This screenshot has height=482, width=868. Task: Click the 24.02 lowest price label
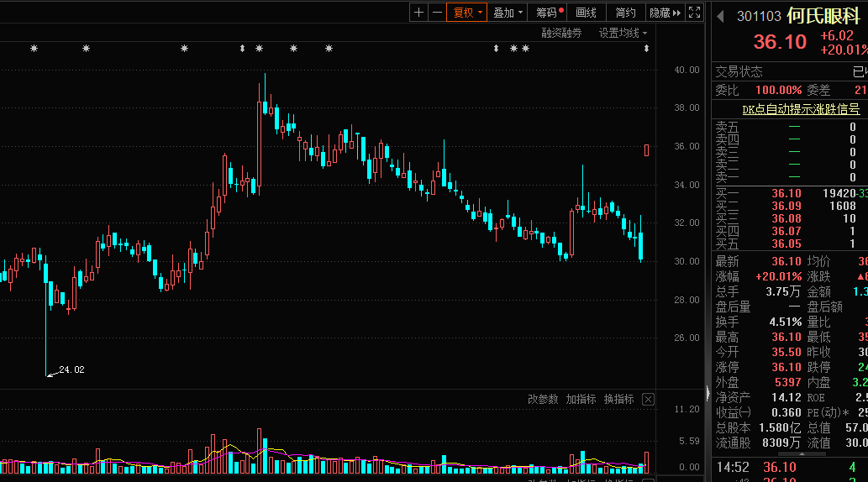[x=71, y=369]
